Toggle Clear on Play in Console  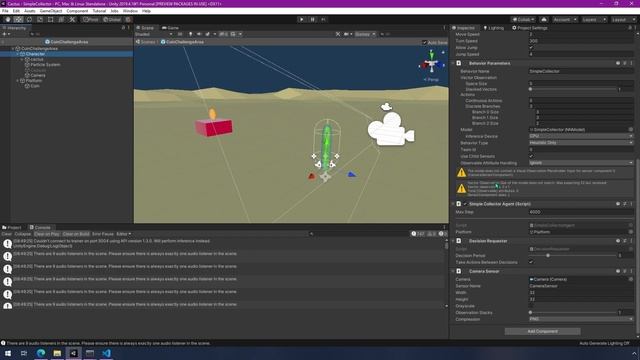pyautogui.click(x=47, y=234)
